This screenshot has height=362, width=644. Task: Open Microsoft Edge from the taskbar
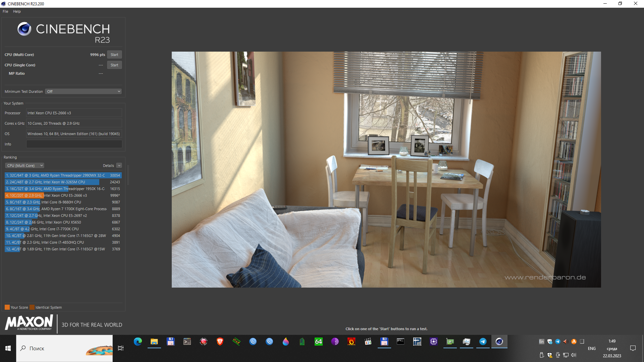click(x=138, y=342)
